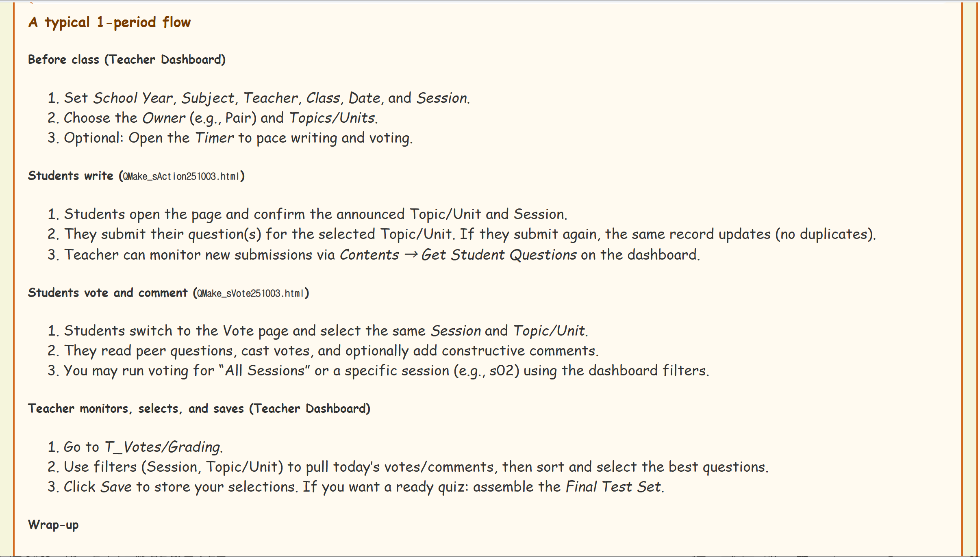This screenshot has height=557, width=980.
Task: Click the italic "Get Student Questions" text
Action: click(499, 255)
